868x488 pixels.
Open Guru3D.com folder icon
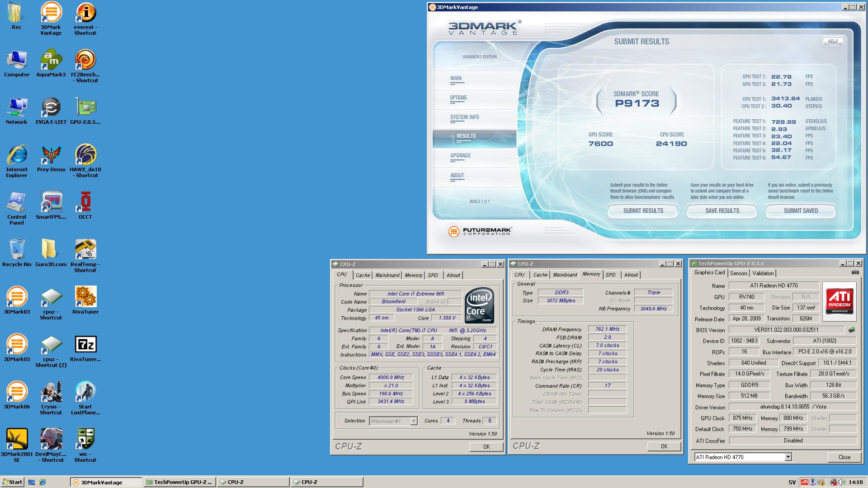tap(51, 253)
